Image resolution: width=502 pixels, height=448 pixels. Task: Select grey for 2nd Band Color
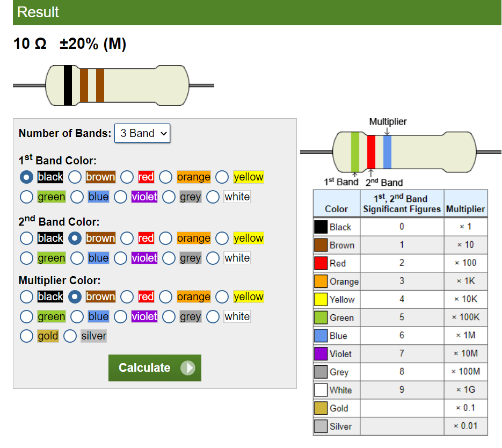click(169, 258)
